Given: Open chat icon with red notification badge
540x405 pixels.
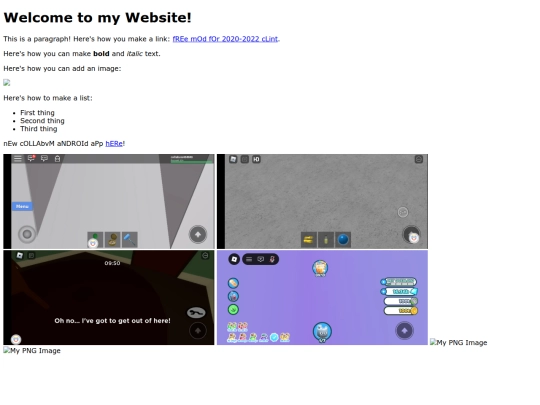Looking at the screenshot, I should (x=31, y=158).
